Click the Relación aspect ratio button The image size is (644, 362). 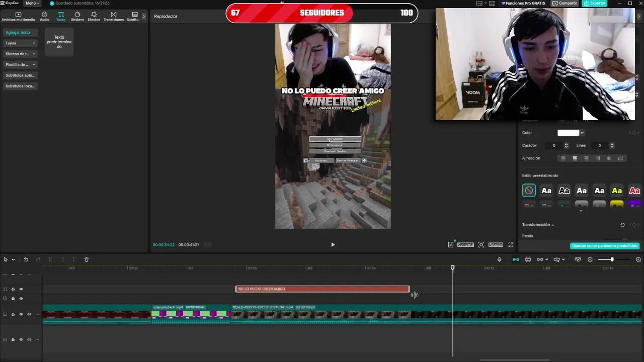tap(496, 245)
